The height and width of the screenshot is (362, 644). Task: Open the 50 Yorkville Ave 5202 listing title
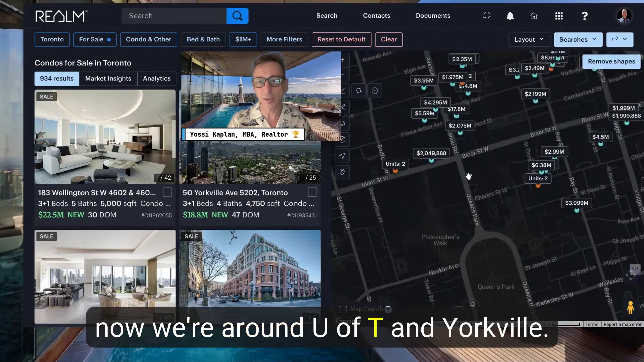click(x=235, y=193)
